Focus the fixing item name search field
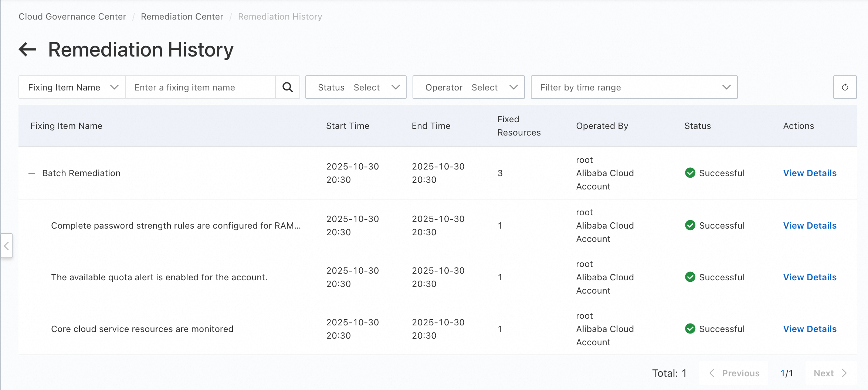 click(x=200, y=88)
